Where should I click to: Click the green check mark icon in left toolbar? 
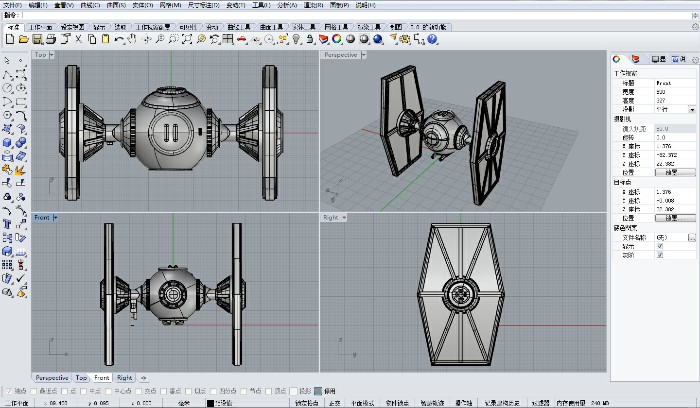(21, 278)
